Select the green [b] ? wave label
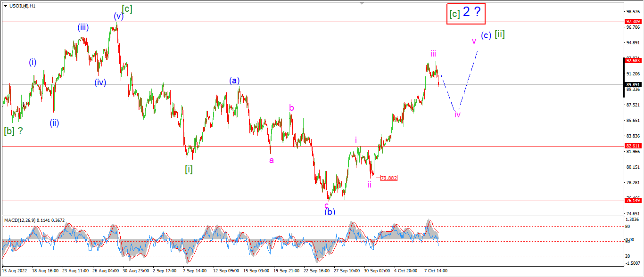Image resolution: width=644 pixels, height=277 pixels. point(14,131)
